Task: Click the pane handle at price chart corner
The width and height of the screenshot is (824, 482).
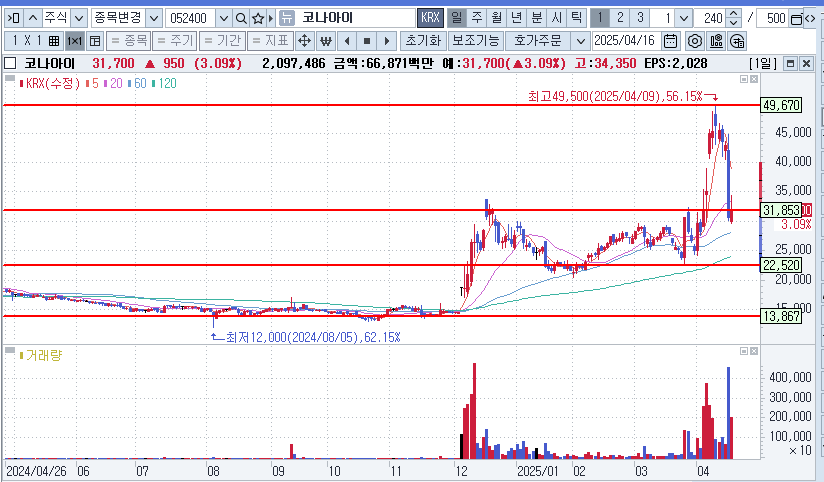Action: point(9,78)
